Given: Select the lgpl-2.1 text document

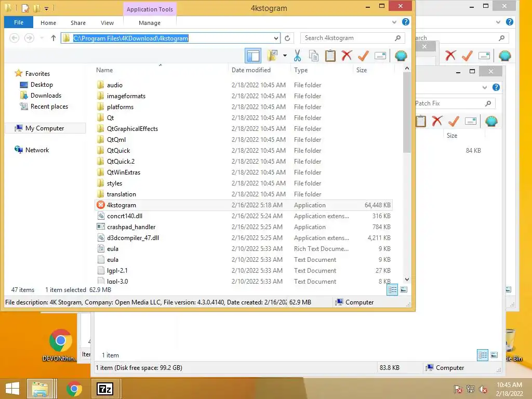Looking at the screenshot, I should (244, 270).
